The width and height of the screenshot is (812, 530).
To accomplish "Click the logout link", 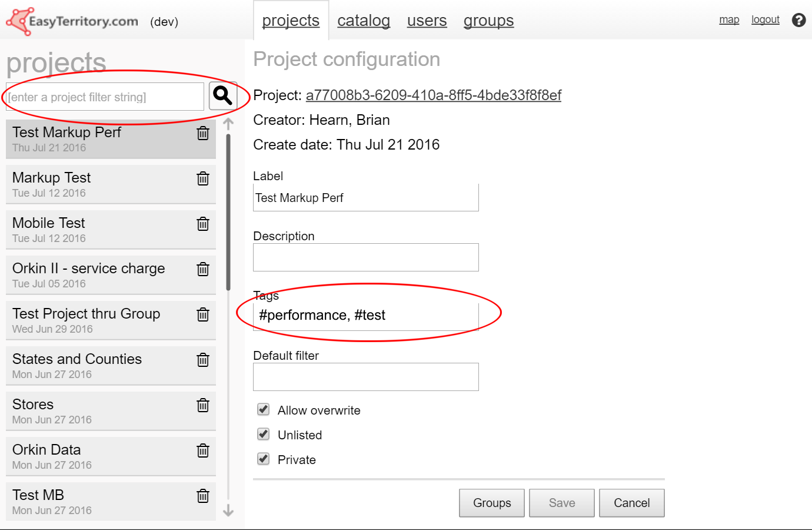I will pyautogui.click(x=766, y=19).
